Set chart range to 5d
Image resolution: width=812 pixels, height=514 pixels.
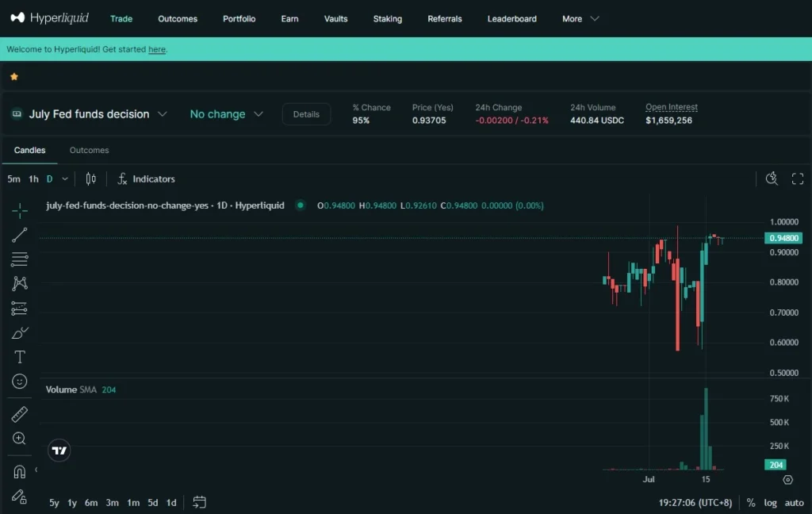click(153, 503)
